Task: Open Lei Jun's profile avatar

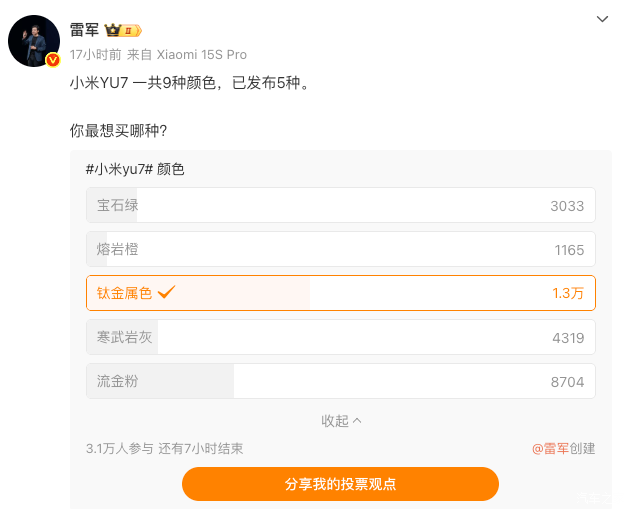Action: click(x=34, y=41)
